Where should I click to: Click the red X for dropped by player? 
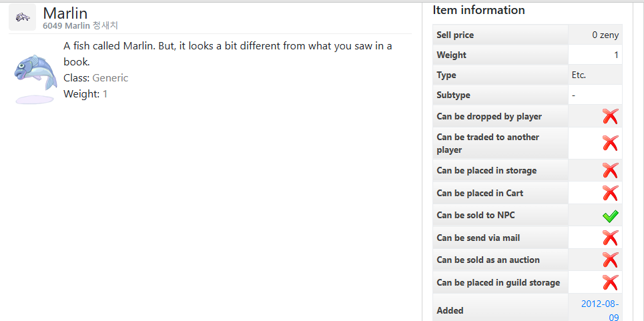pyautogui.click(x=610, y=116)
